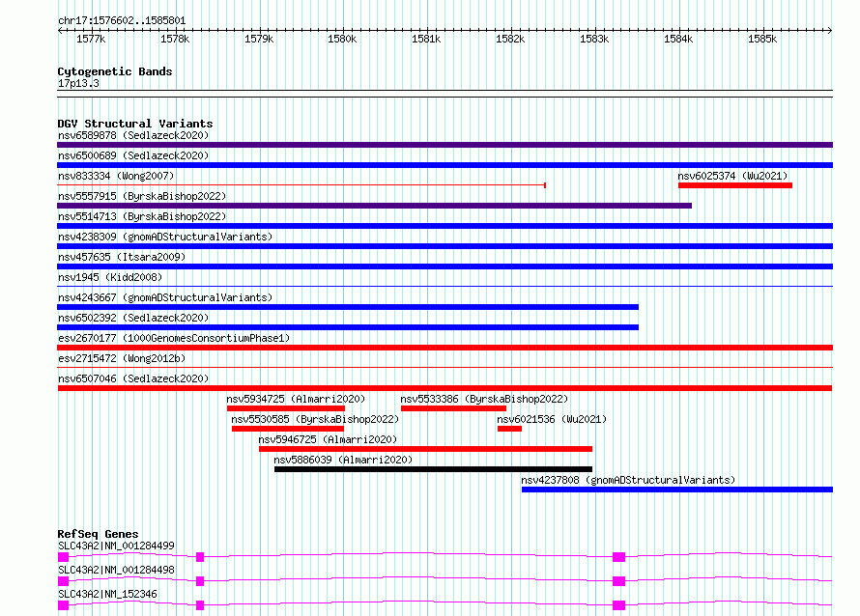
Task: Open SLC43A2|NM_001284498 transcript label
Action: (116, 570)
